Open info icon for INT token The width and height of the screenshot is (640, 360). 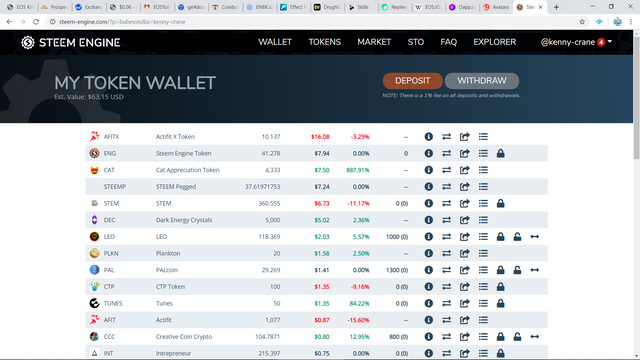pos(428,353)
